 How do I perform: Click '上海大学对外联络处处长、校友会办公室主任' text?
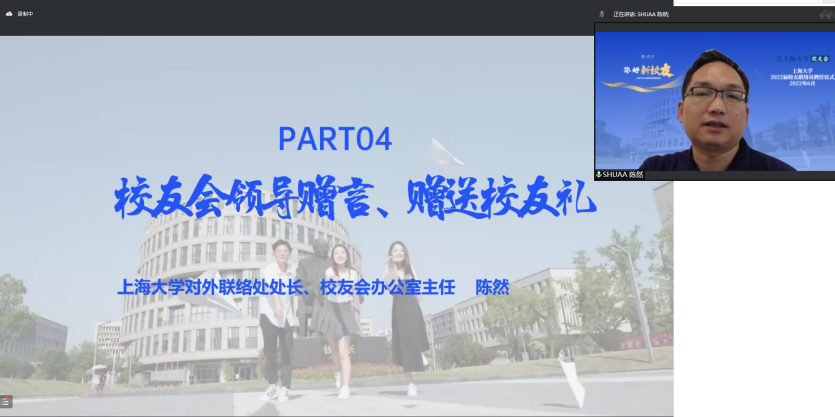pos(286,288)
